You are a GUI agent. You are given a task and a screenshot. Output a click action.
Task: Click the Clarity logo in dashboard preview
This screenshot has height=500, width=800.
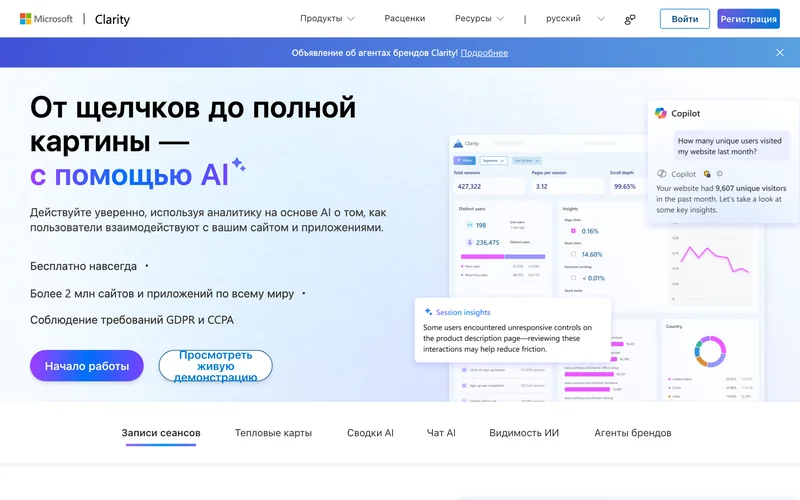[x=458, y=144]
